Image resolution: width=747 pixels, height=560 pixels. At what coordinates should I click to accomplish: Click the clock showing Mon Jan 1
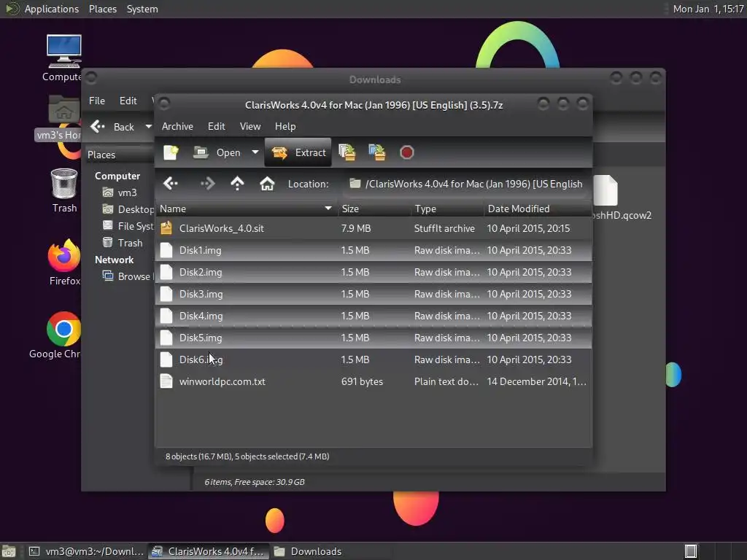708,9
